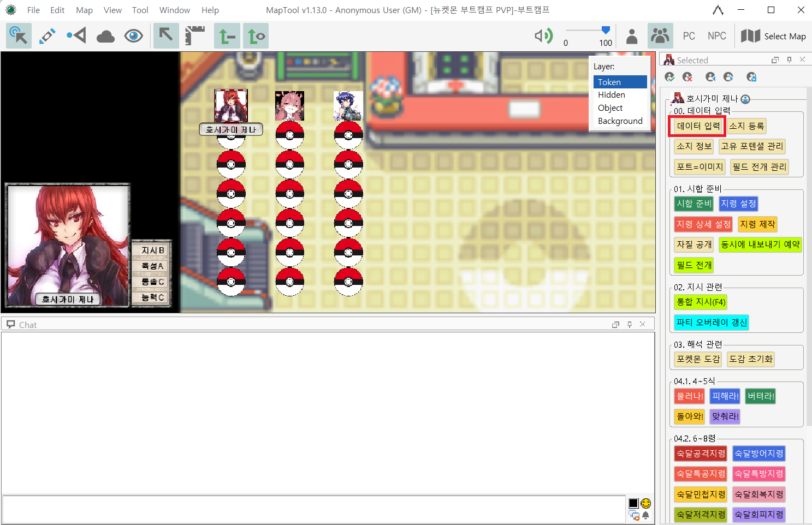
Task: Click the chat notification bell icon
Action: (x=646, y=515)
